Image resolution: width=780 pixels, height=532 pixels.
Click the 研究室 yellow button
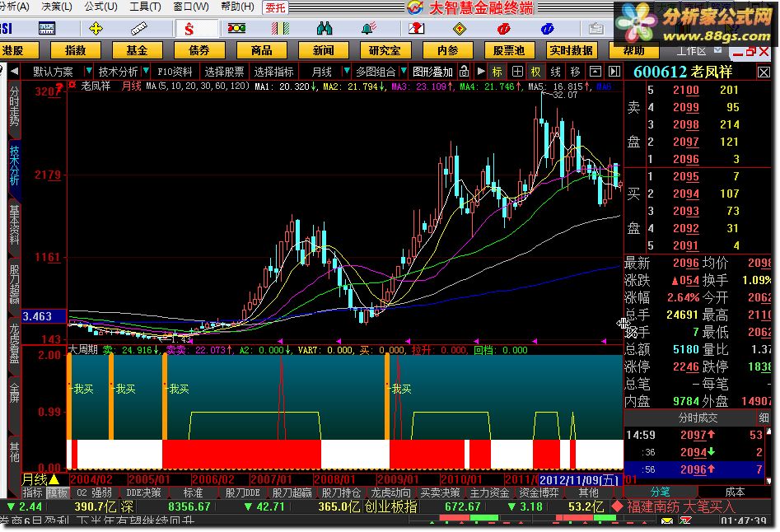385,50
